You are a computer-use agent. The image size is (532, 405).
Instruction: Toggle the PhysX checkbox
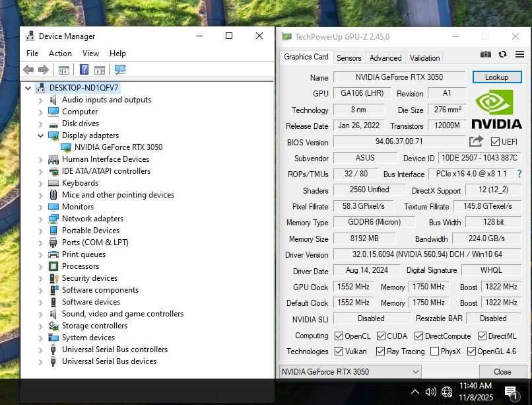point(434,351)
